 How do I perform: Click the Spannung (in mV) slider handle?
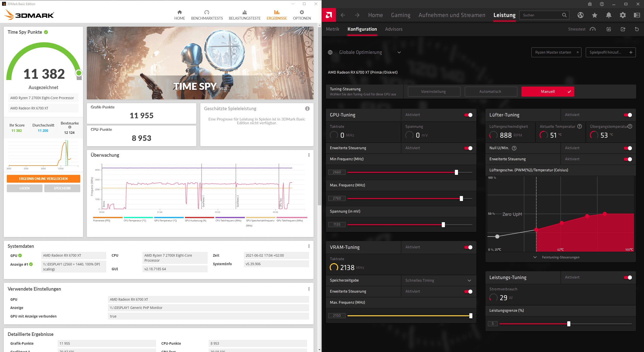(443, 225)
